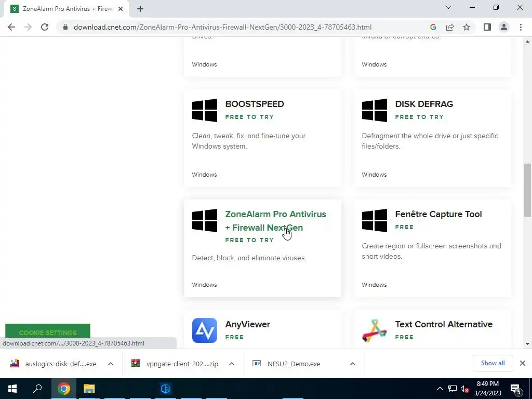Click Disk Defrag description text
Viewport: 532px width, 399px height.
tap(430, 141)
